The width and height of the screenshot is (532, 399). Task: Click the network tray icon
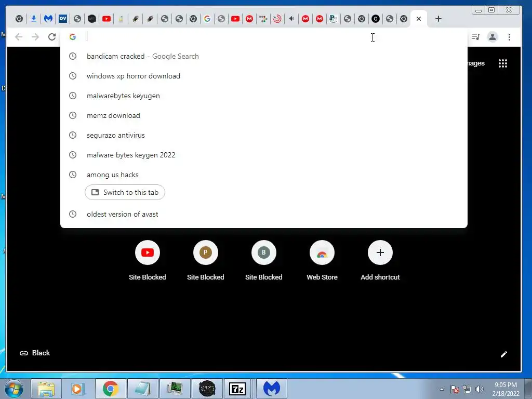[x=467, y=389]
